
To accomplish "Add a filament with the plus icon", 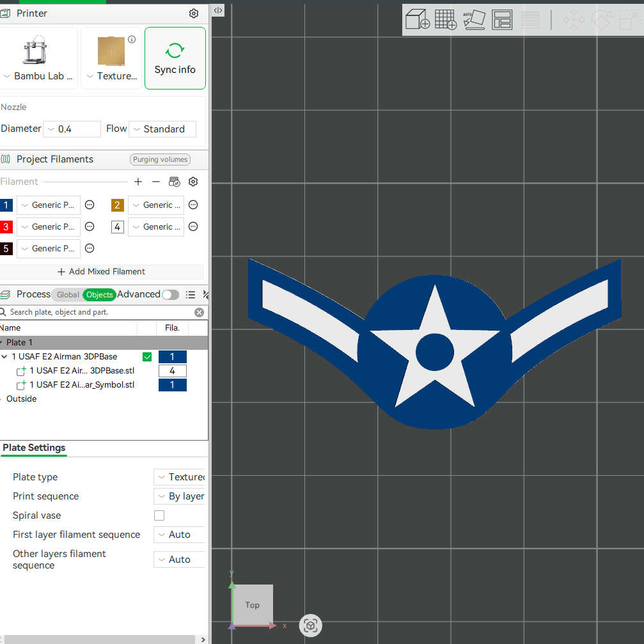I will [138, 182].
